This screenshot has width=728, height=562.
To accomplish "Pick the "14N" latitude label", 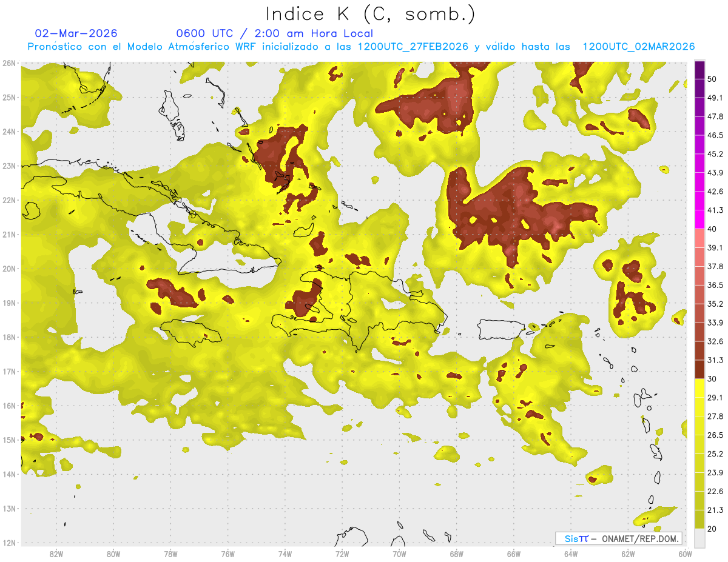I will click(9, 474).
